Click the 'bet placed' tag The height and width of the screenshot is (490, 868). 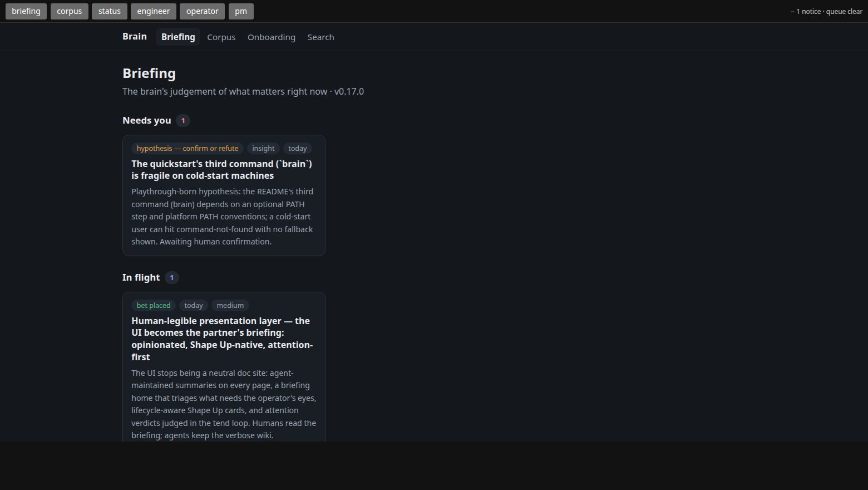[x=154, y=306]
